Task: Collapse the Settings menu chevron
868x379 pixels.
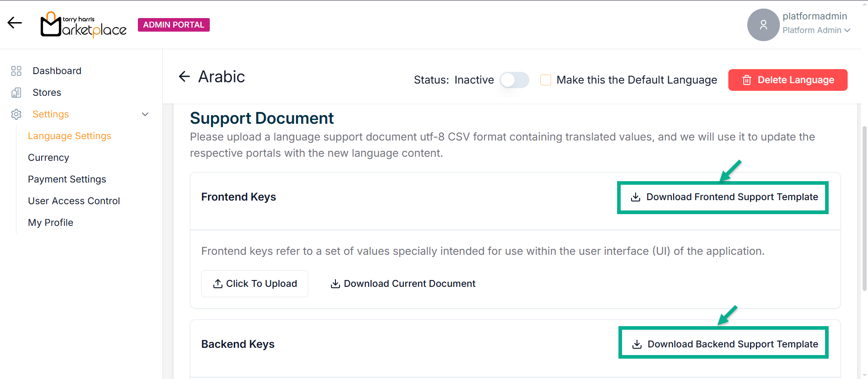Action: pyautogui.click(x=145, y=114)
